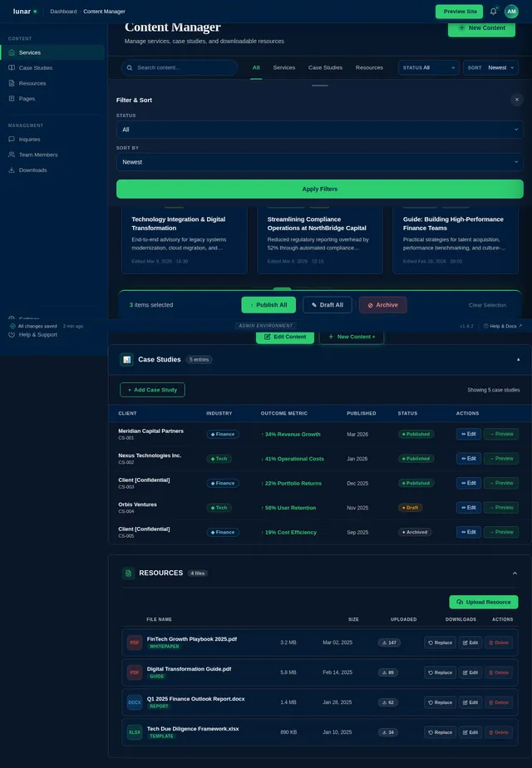Collapse the Resources section chevron
The height and width of the screenshot is (768, 532).
pyautogui.click(x=515, y=574)
